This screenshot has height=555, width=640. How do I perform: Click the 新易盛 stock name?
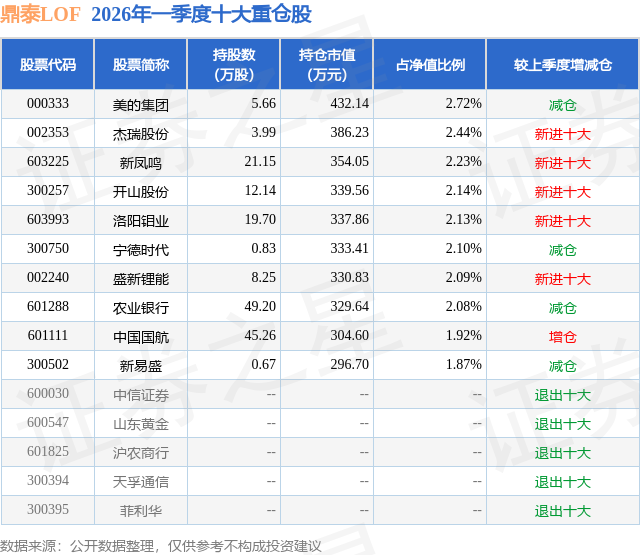point(141,366)
